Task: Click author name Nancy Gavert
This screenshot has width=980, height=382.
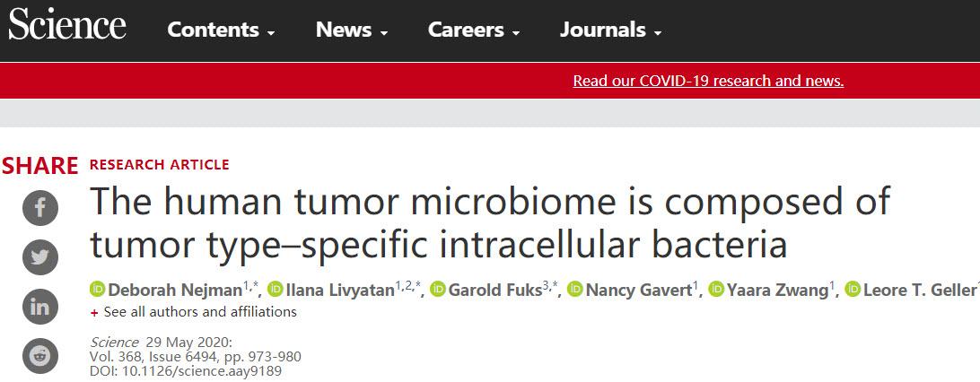Action: click(x=638, y=291)
